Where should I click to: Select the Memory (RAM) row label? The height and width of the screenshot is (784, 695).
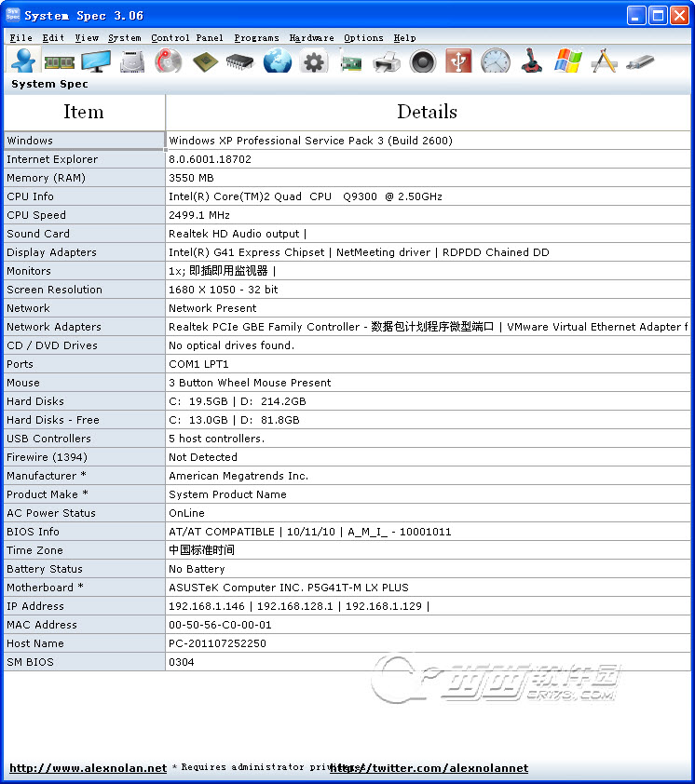pyautogui.click(x=84, y=178)
